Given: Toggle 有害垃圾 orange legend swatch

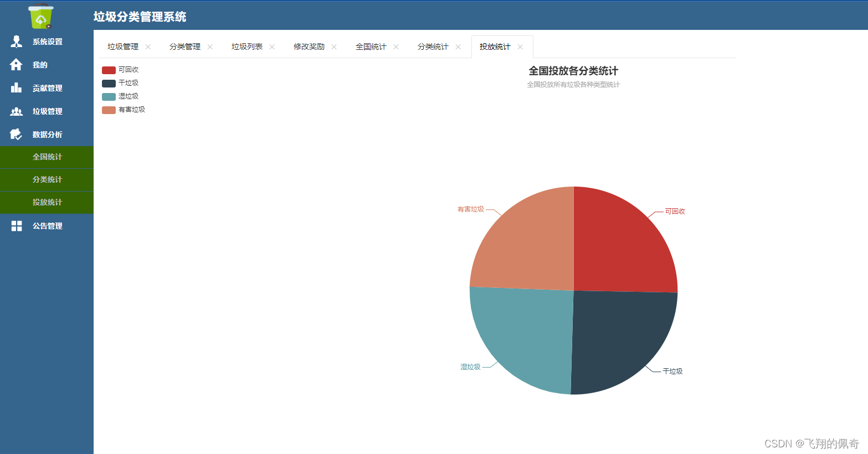Looking at the screenshot, I should coord(109,110).
